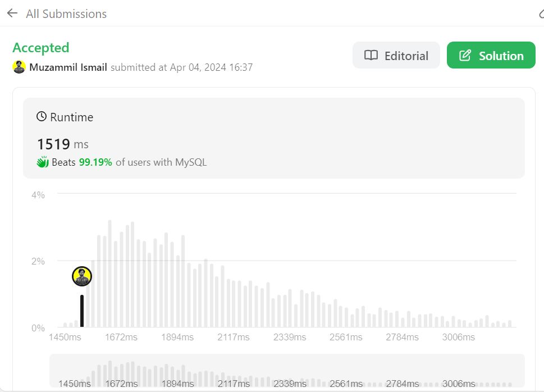The height and width of the screenshot is (392, 544).
Task: Click the Accepted status heading
Action: pos(41,48)
